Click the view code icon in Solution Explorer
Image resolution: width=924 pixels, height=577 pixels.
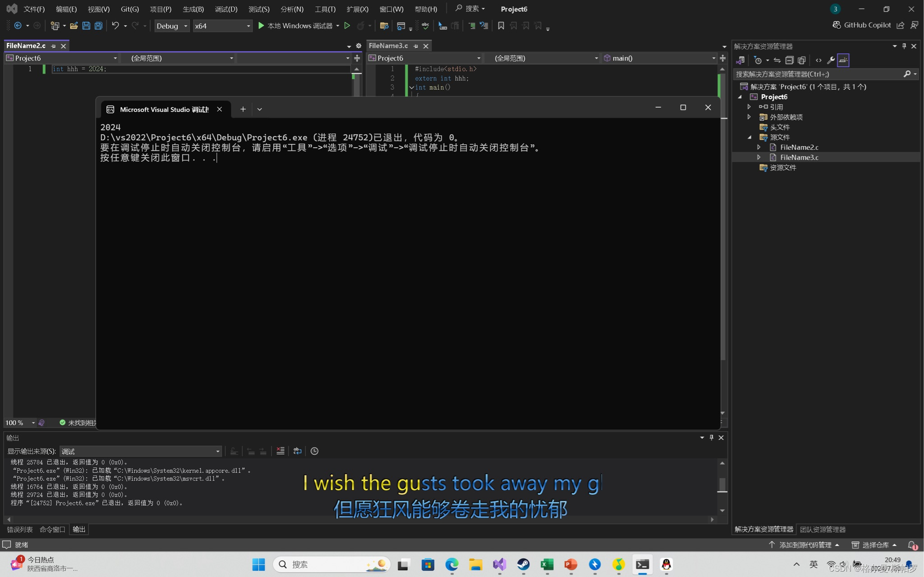pyautogui.click(x=818, y=60)
